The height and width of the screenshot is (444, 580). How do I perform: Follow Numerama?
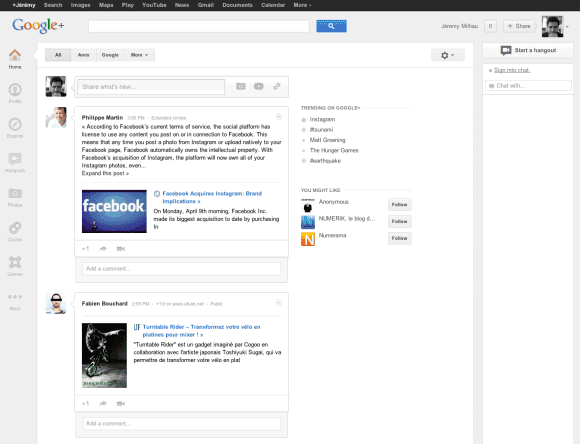(399, 238)
